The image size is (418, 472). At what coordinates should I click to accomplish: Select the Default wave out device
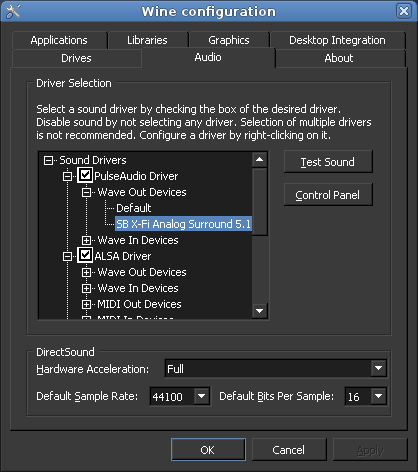coord(134,208)
